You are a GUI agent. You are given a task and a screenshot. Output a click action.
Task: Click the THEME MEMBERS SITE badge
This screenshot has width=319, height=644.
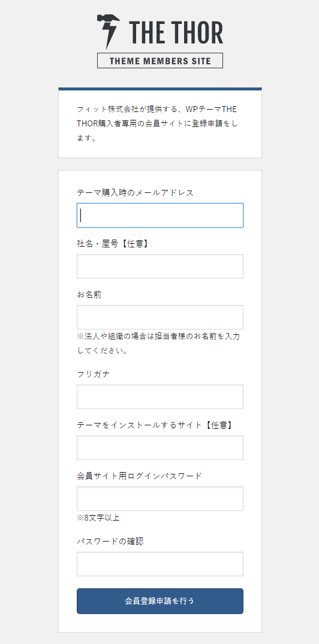[160, 61]
